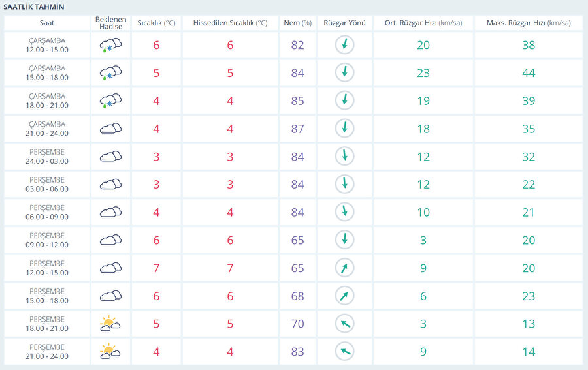Click sleet icon for Çarşamba 18.00 - 21.00
Screen dimensions: 588x370
point(110,101)
